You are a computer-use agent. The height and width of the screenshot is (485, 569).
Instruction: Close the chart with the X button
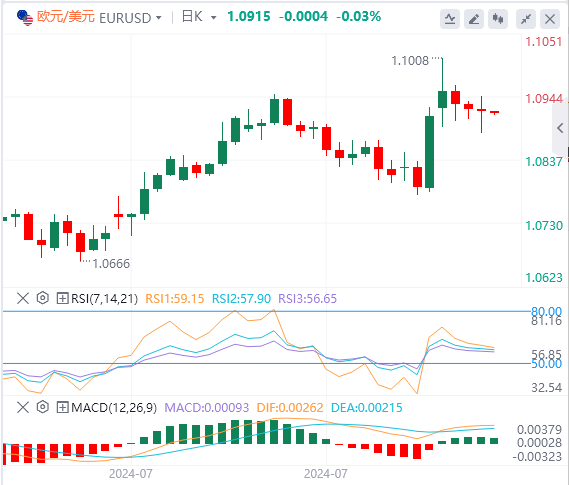(549, 19)
